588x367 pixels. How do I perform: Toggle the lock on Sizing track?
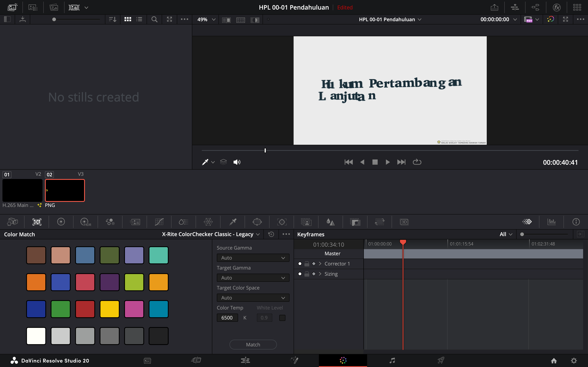tap(307, 274)
